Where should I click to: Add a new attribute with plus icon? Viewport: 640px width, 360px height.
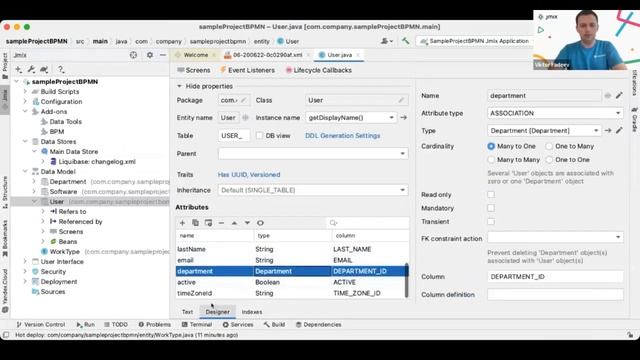point(182,223)
